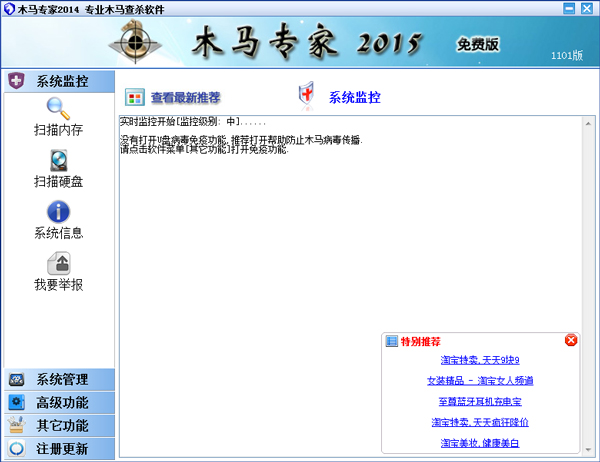Expand the 其它功能 sidebar section
Screen dimensions: 600x462
[x=59, y=426]
